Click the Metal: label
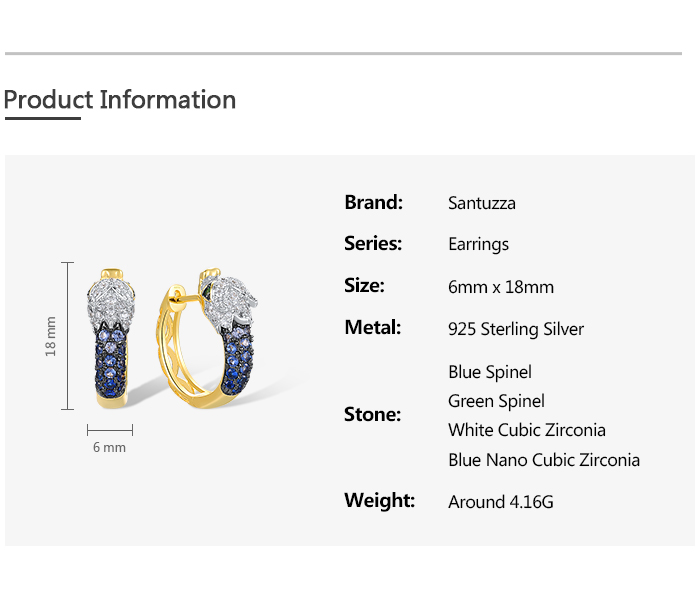The image size is (700, 596). (x=372, y=328)
